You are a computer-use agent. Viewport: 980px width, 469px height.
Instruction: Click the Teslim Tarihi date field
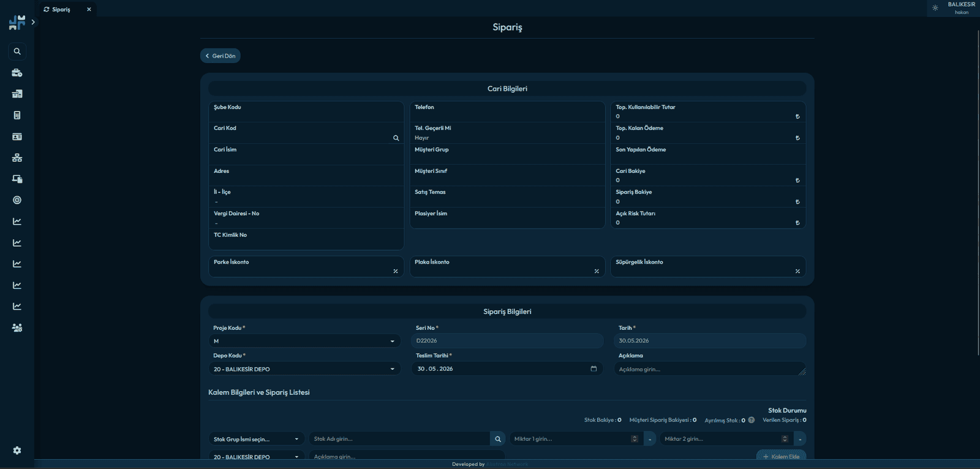pos(507,368)
